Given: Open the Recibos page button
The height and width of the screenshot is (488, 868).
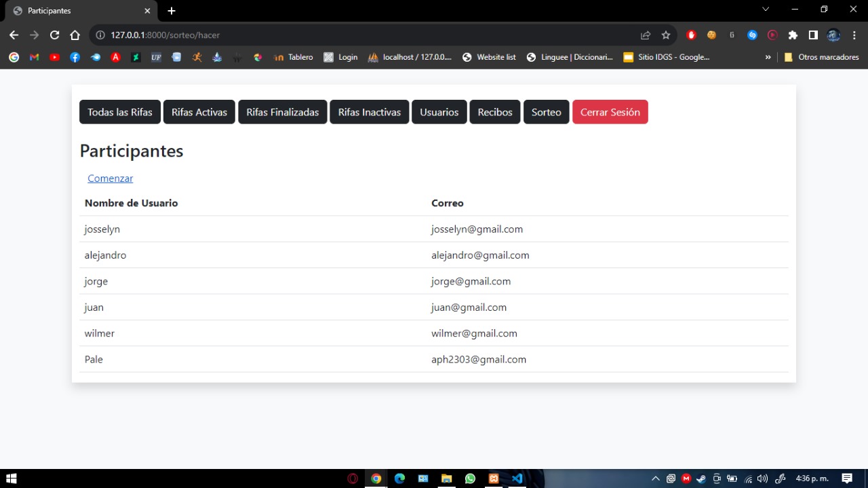Looking at the screenshot, I should pos(494,112).
